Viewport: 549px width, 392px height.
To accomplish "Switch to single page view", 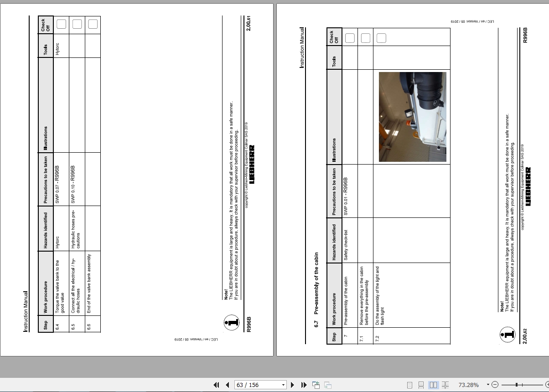I will tap(409, 385).
